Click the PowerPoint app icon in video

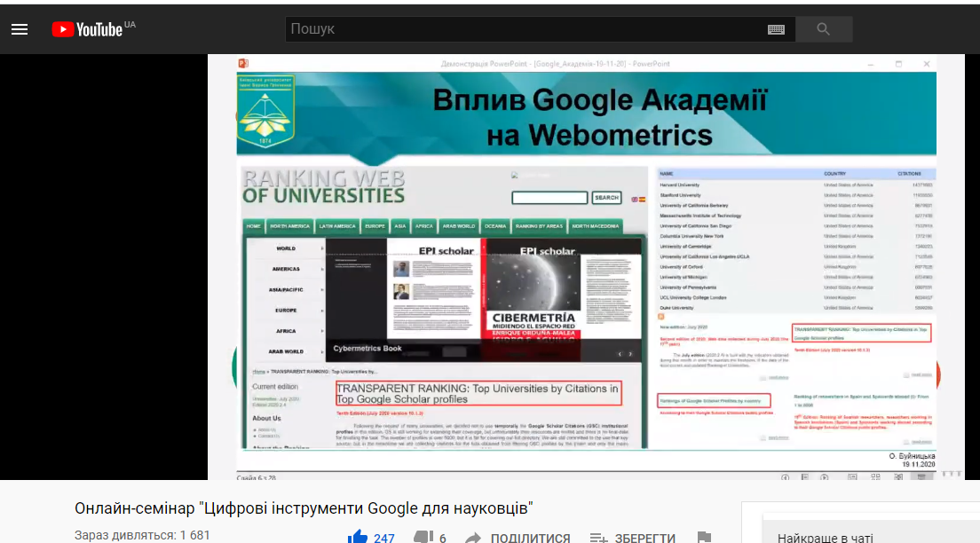click(244, 63)
